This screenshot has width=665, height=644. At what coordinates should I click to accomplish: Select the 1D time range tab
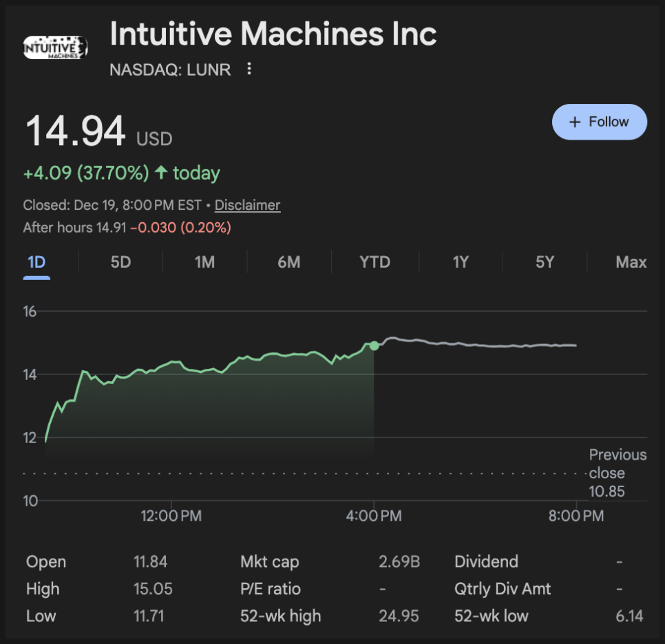(x=36, y=262)
